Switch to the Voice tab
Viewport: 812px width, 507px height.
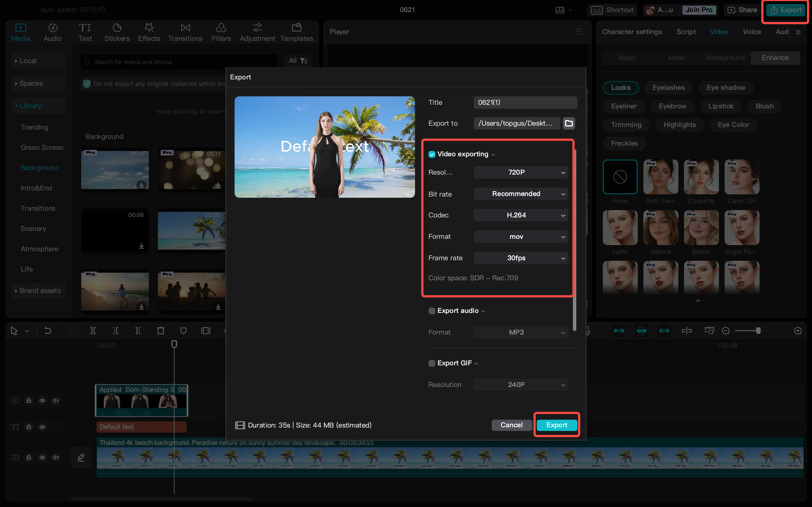752,32
